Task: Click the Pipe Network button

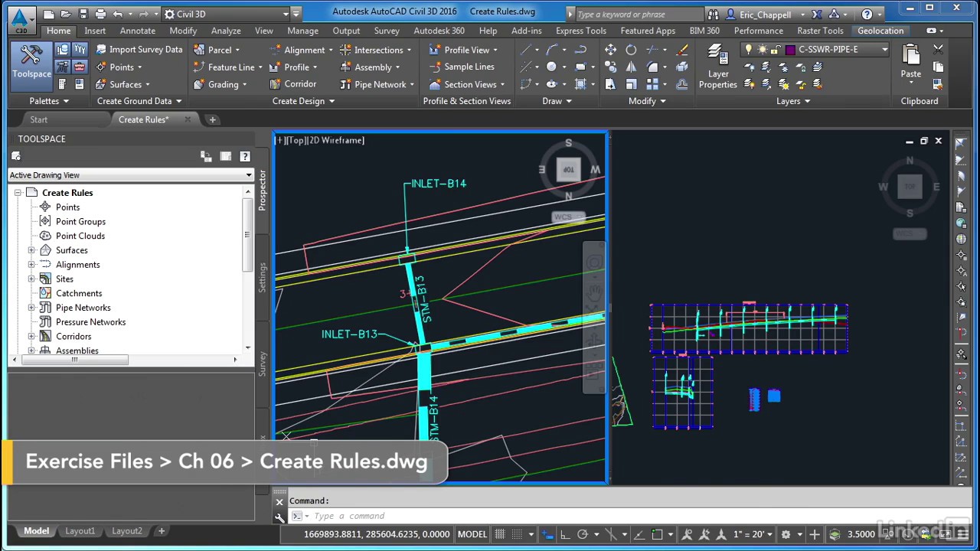Action: click(x=377, y=84)
